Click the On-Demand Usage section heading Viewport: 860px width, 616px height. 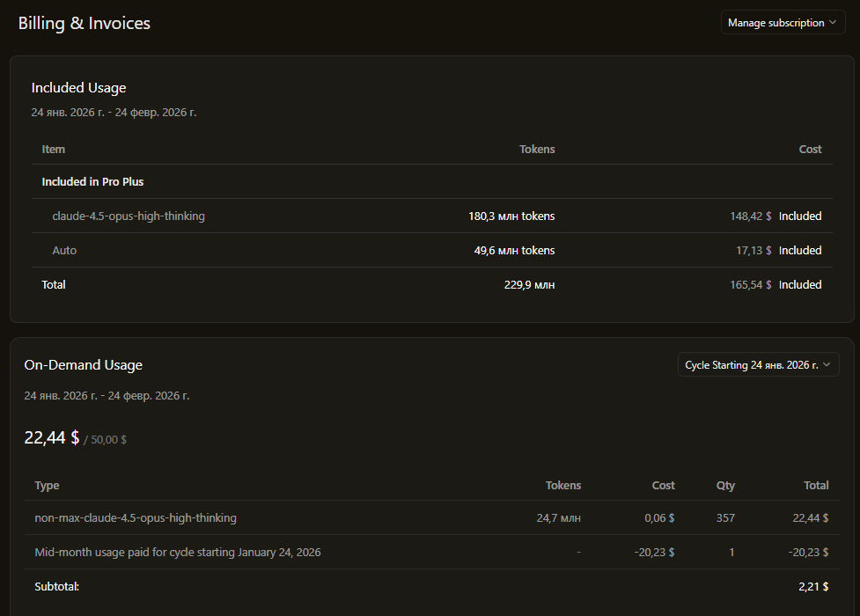[83, 365]
